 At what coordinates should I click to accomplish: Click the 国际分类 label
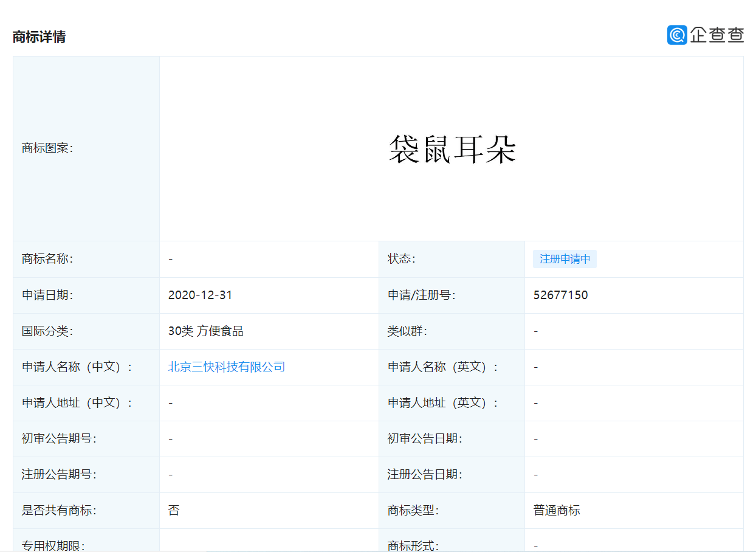click(47, 331)
